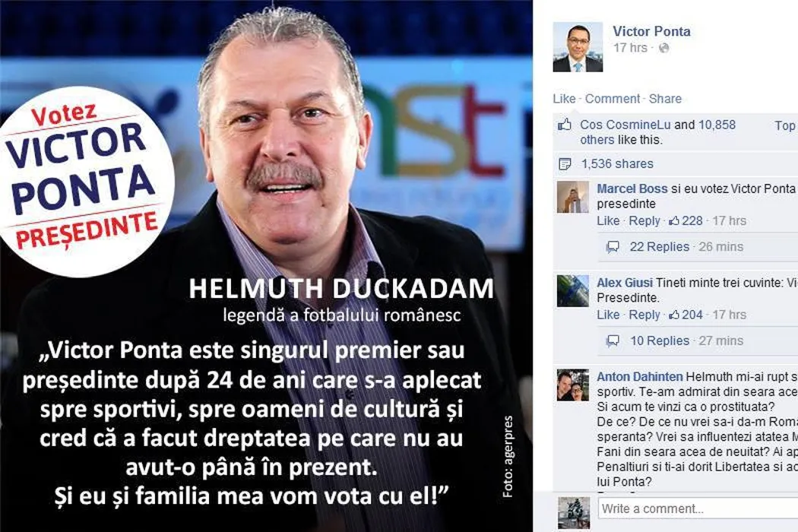Like the Victor Ponta post
This screenshot has height=532, width=798.
point(564,99)
